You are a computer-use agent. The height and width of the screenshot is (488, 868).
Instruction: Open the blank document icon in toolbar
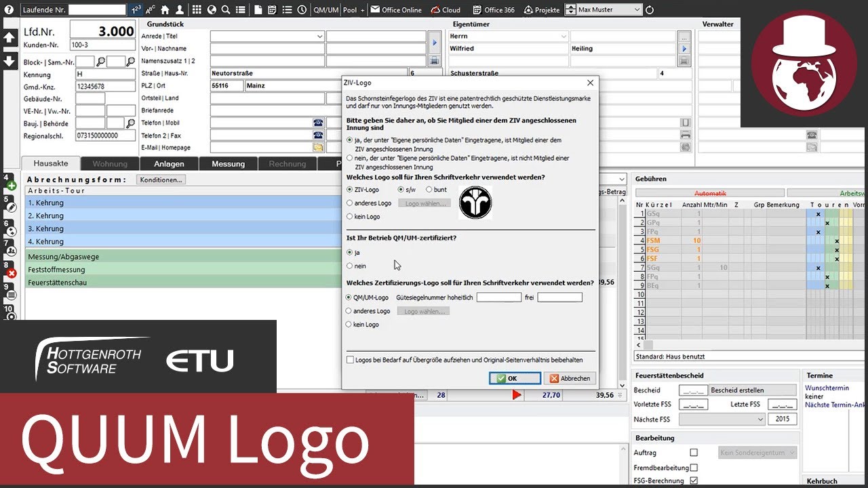pyautogui.click(x=258, y=9)
